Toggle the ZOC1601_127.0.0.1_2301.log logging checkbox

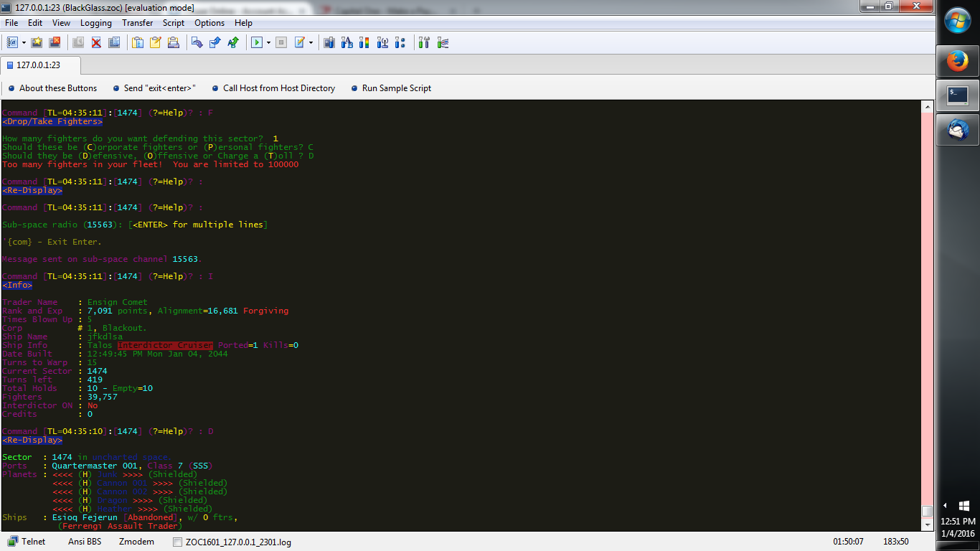[178, 542]
